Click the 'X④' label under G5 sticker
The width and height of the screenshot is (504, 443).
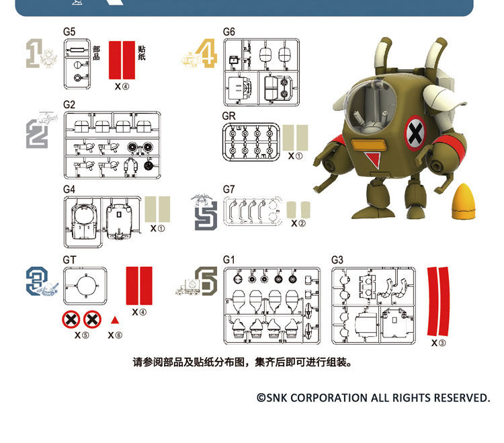[122, 87]
